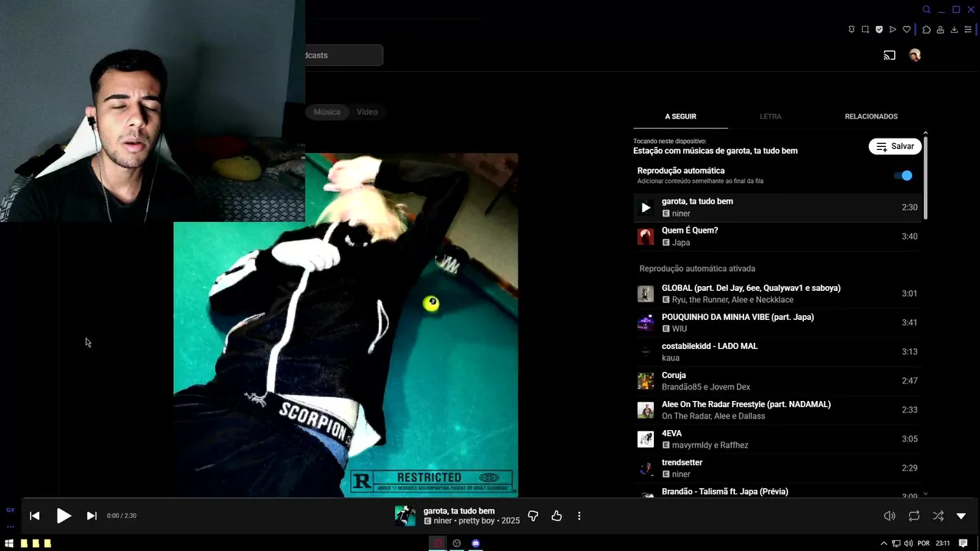Screen dimensions: 980x551
Task: Click the Salvar playlist button
Action: click(x=895, y=146)
